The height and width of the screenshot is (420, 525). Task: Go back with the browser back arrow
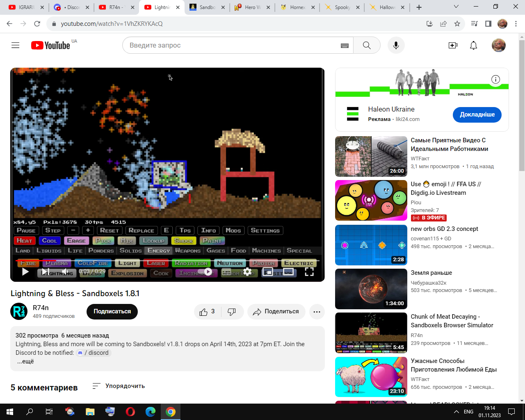click(9, 24)
